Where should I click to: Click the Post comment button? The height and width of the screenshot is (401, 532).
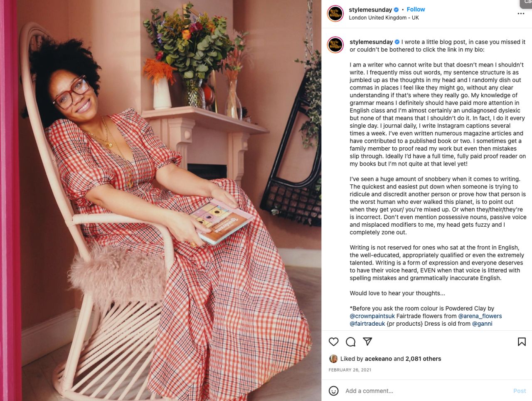tap(520, 391)
